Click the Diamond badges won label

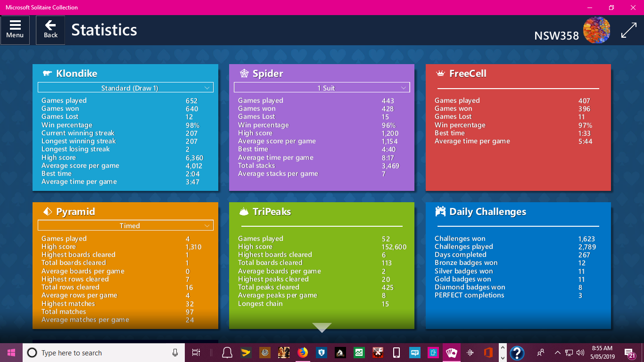[x=470, y=287]
